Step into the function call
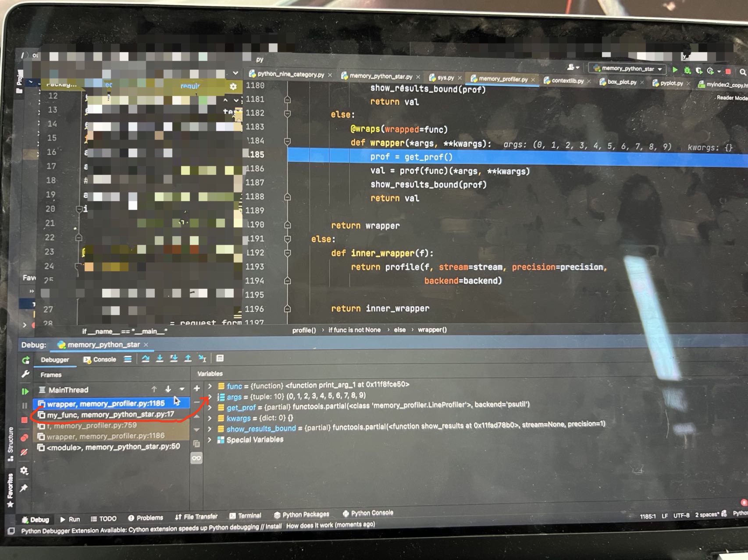The height and width of the screenshot is (560, 748). coord(160,358)
